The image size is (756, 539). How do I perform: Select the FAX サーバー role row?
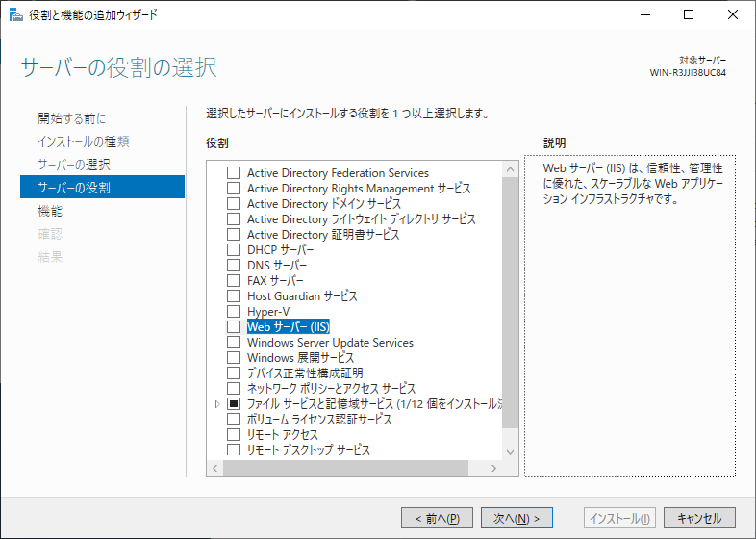[x=275, y=281]
